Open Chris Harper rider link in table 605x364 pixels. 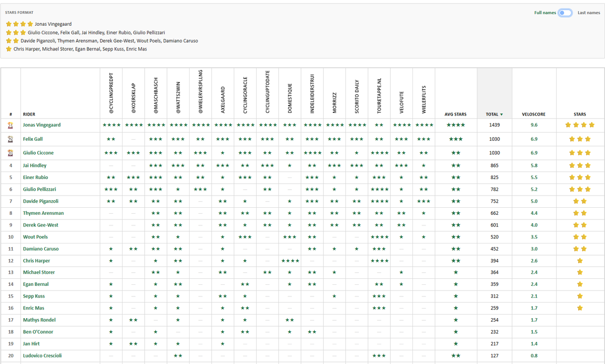click(x=36, y=261)
